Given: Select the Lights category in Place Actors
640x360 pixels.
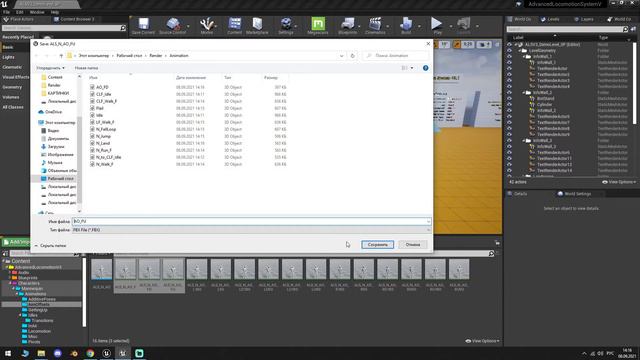Looking at the screenshot, I should 8,57.
